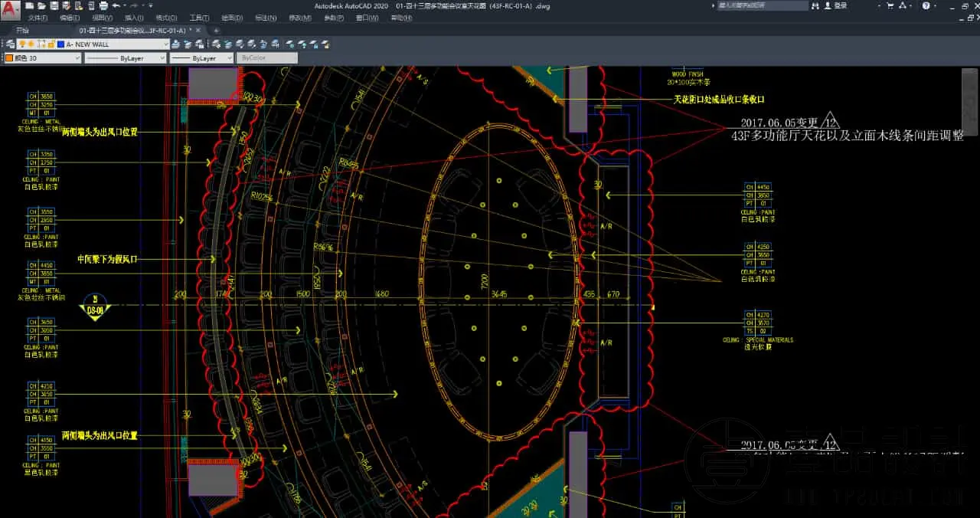Select the 43F多功能厅天花 revision note text
Image resolution: width=980 pixels, height=518 pixels.
[x=848, y=134]
